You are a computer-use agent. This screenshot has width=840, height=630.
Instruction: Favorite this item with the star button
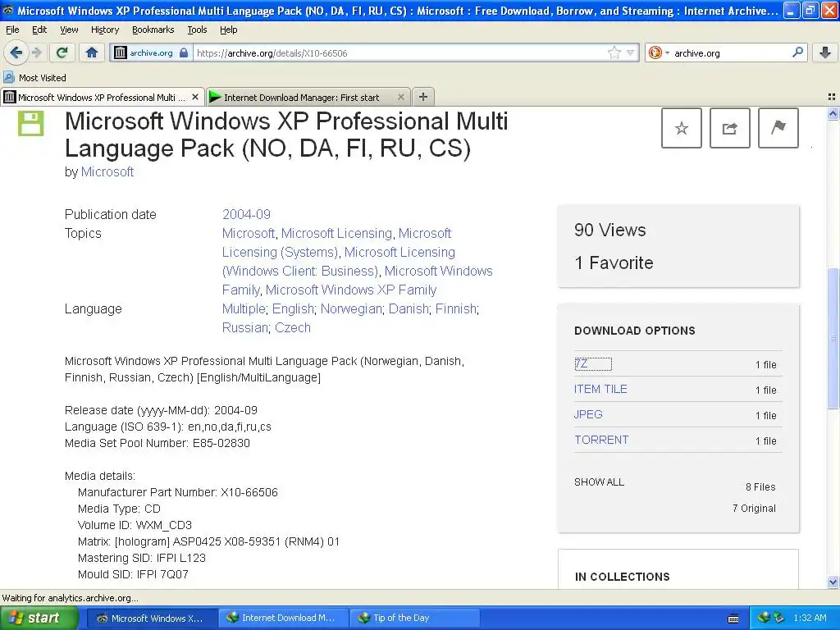tap(682, 128)
